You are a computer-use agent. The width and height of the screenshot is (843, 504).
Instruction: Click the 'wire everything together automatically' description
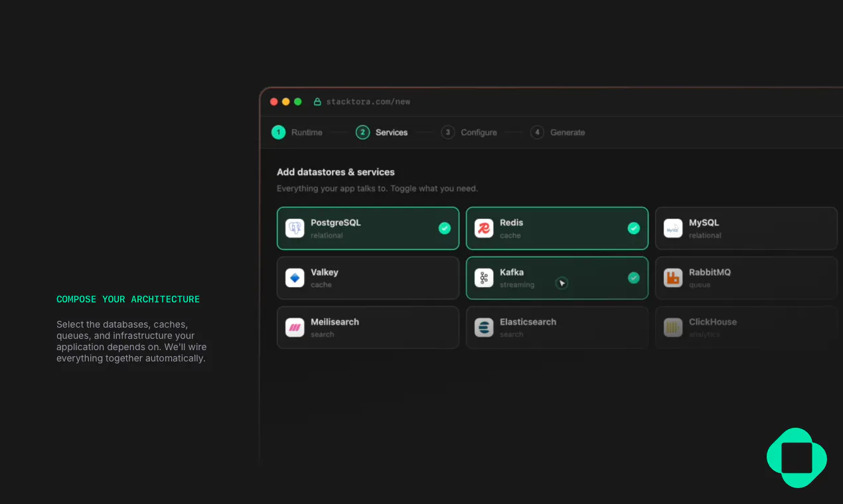coord(131,342)
